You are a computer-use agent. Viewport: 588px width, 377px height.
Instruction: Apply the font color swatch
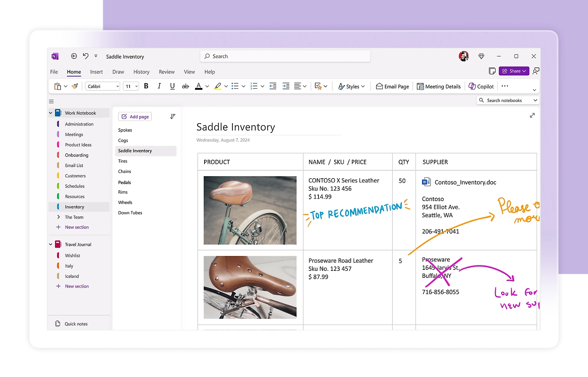coord(199,86)
